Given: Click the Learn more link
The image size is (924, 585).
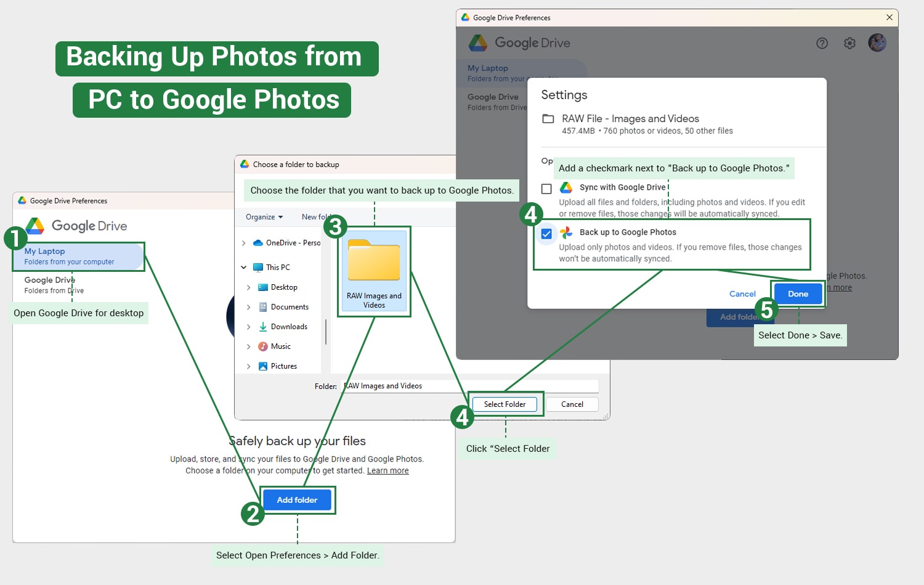Looking at the screenshot, I should click(387, 471).
